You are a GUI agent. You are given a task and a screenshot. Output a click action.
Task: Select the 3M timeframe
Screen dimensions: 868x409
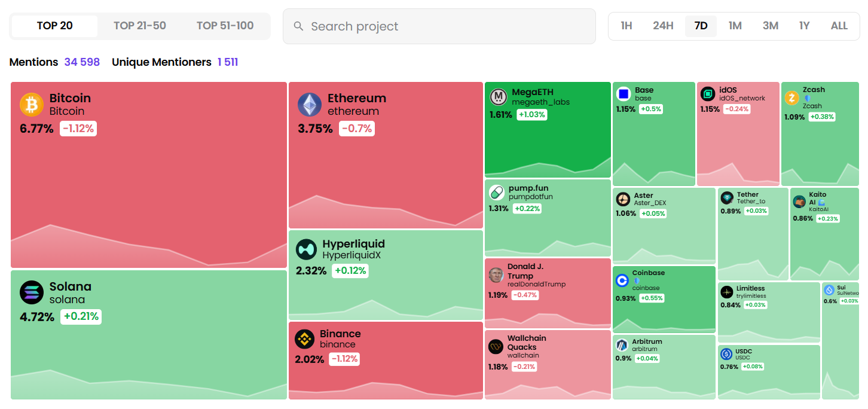(x=771, y=26)
